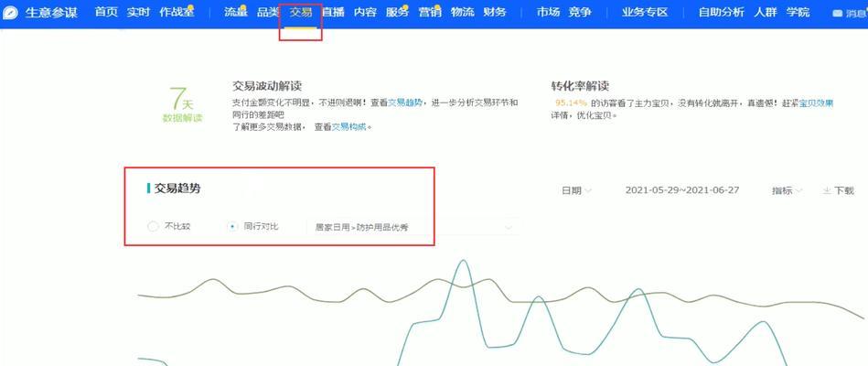This screenshot has height=366, width=868.
Task: Open the 物流 menu
Action: pyautogui.click(x=462, y=12)
